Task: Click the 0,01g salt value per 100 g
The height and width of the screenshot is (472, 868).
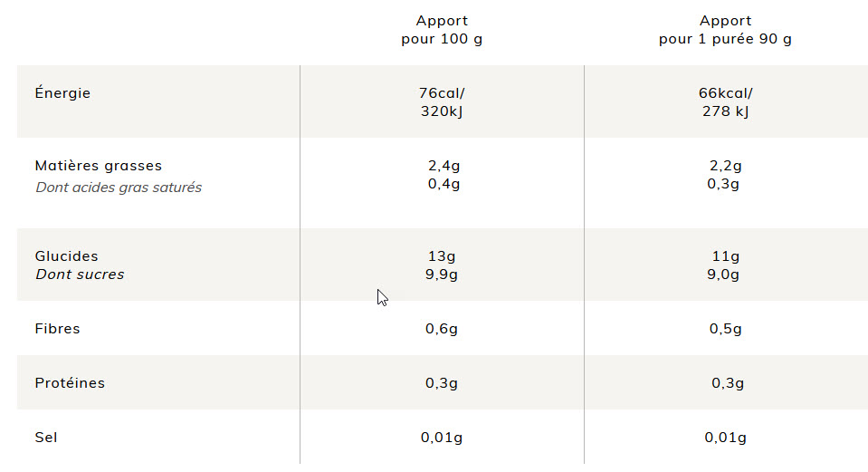Action: tap(442, 437)
